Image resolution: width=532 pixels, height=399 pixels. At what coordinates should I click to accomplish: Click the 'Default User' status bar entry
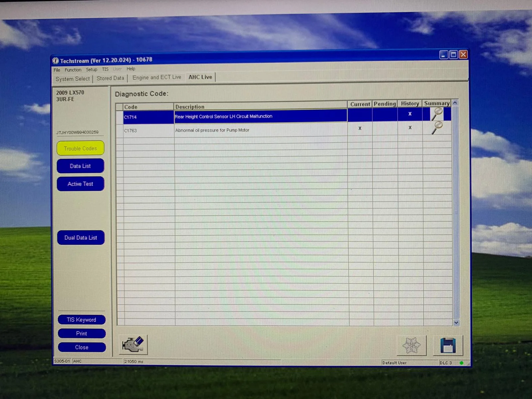pos(394,363)
